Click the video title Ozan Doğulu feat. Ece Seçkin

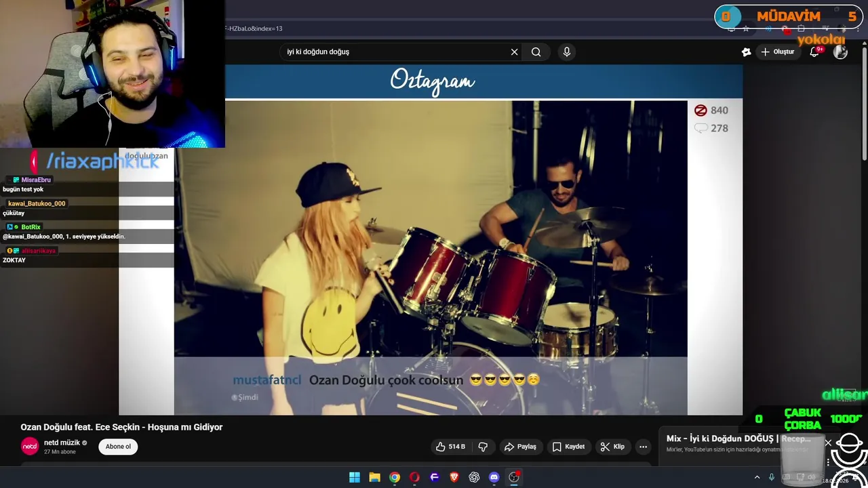point(121,427)
